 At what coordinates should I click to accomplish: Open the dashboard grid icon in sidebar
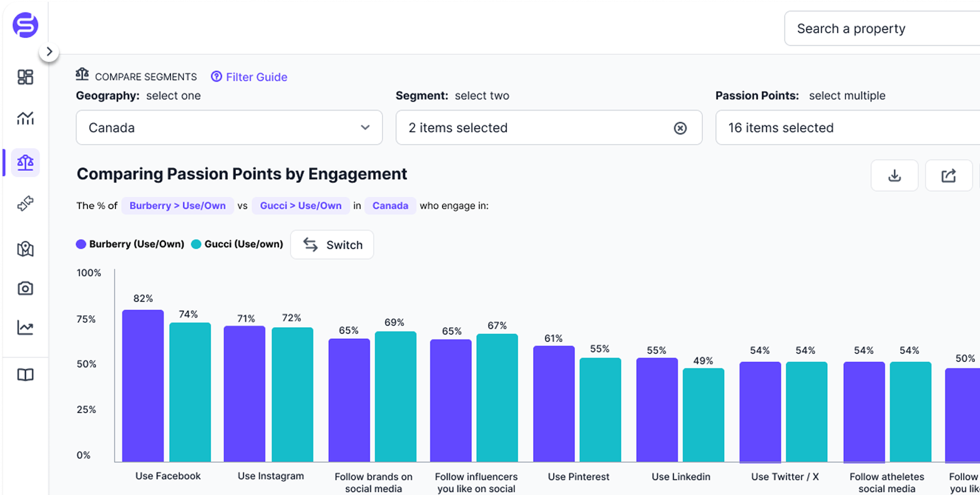[25, 77]
